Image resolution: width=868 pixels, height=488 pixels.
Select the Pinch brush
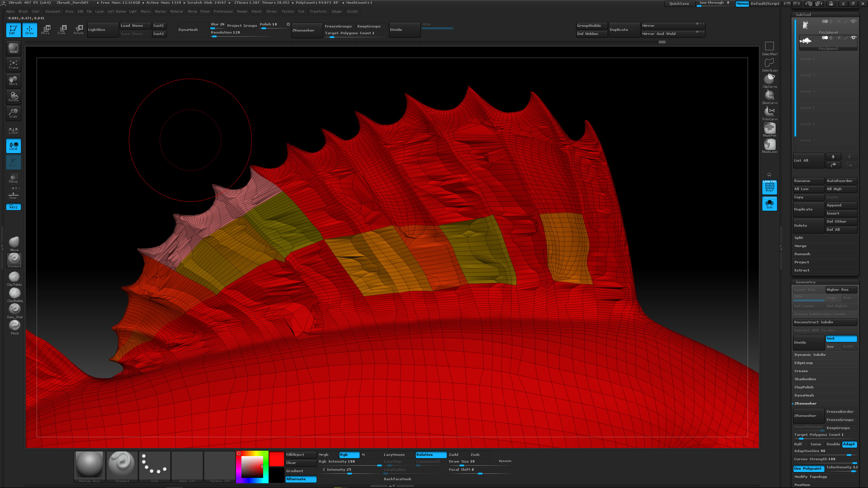click(14, 327)
